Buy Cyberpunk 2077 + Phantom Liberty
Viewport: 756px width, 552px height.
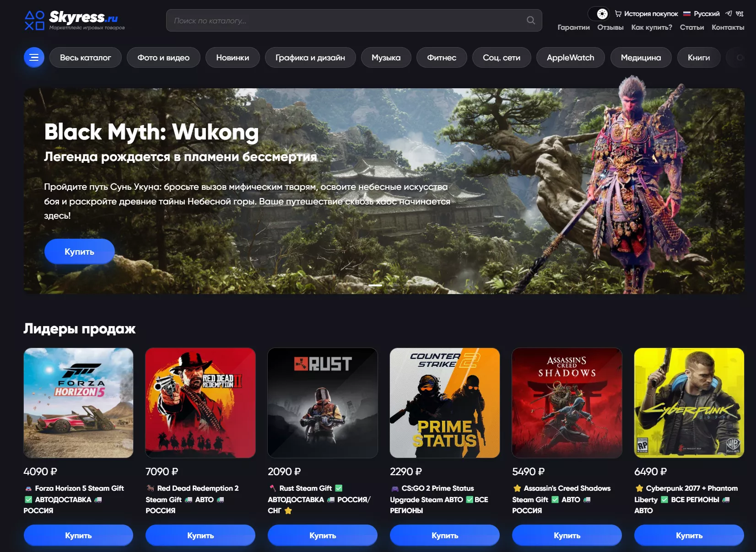click(x=689, y=535)
